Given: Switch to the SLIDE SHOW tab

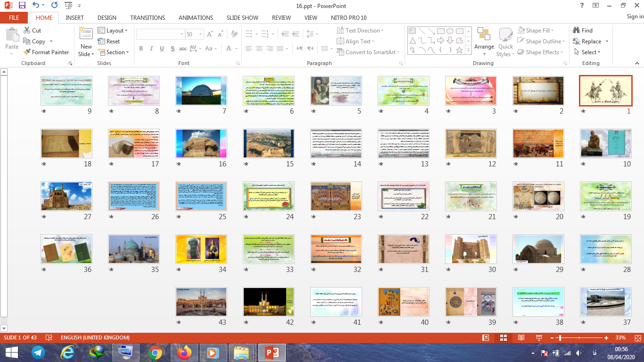Looking at the screenshot, I should click(x=242, y=17).
